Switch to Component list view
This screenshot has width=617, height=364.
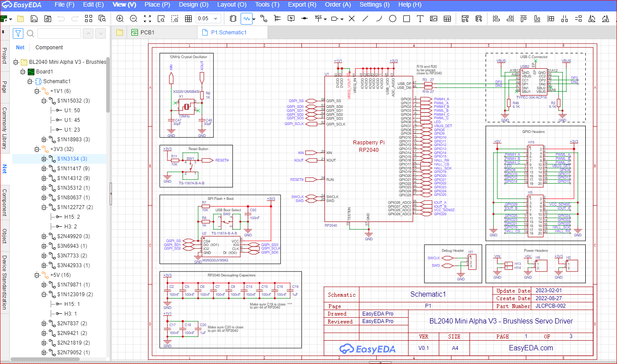tap(49, 48)
